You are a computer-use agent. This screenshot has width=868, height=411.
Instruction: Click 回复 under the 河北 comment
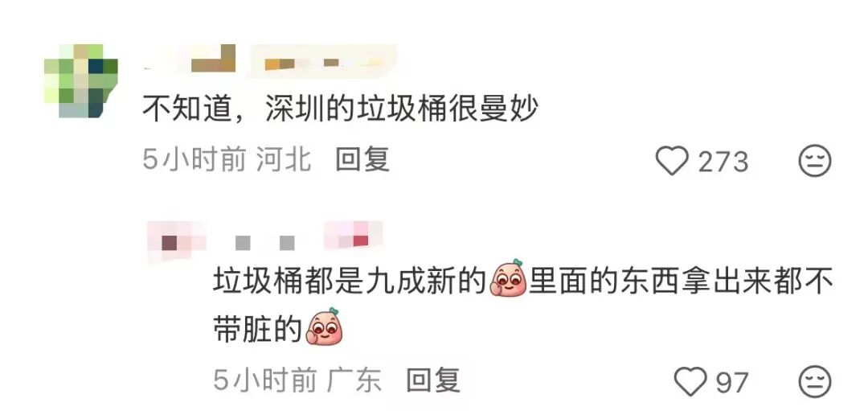click(x=362, y=160)
